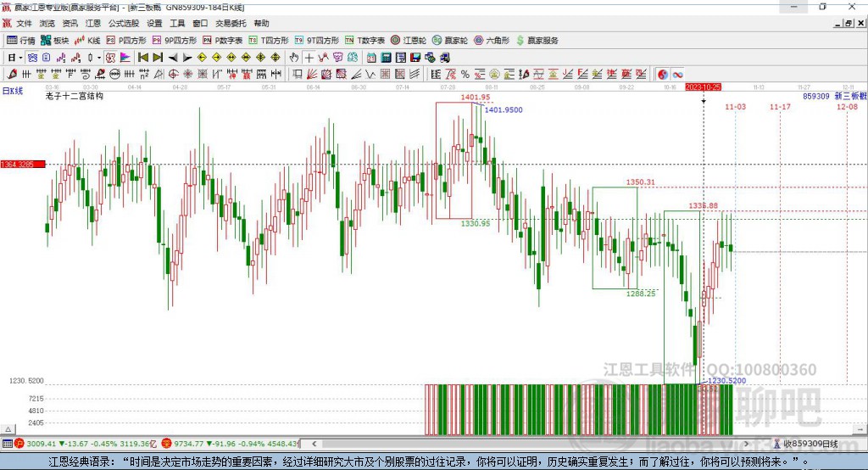This screenshot has height=470, width=868.
Task: Click the 12-08 date projection label
Action: (847, 106)
